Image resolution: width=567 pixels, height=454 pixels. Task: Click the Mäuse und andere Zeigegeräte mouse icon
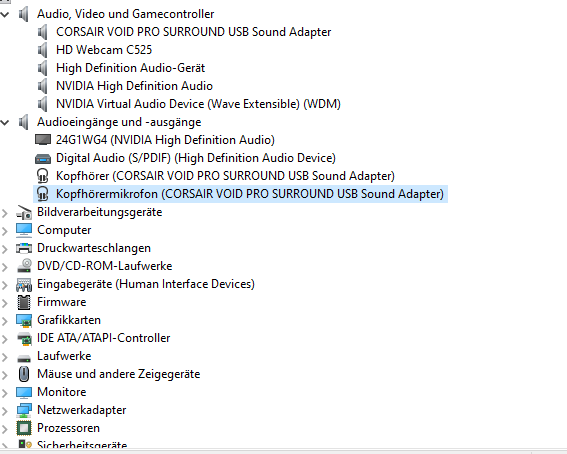point(24,374)
